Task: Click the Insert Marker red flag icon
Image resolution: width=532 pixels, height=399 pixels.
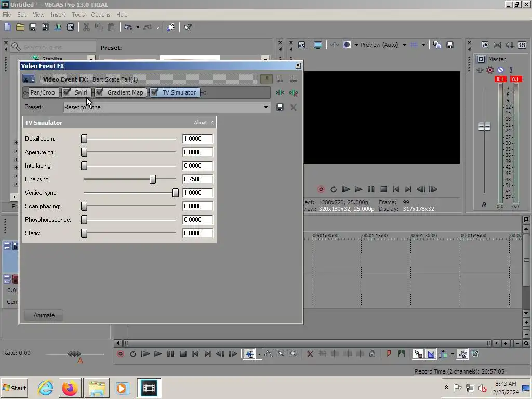Action: click(389, 354)
